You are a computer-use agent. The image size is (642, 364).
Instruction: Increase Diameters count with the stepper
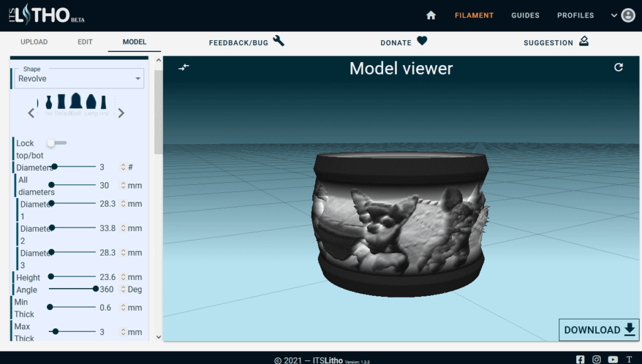tap(123, 165)
